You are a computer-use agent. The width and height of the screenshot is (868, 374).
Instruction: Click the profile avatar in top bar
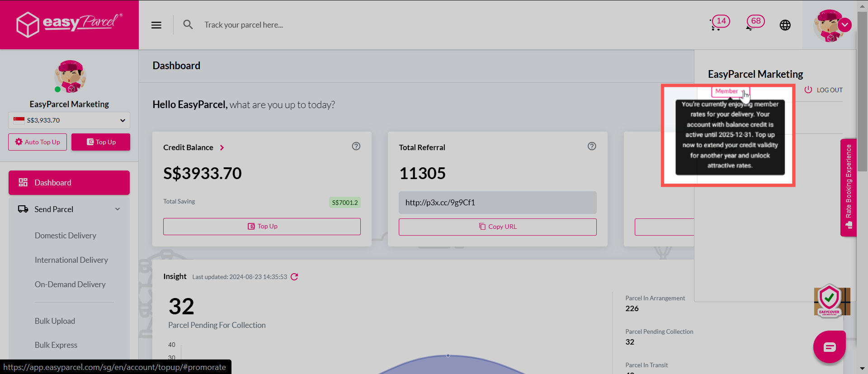tap(828, 26)
